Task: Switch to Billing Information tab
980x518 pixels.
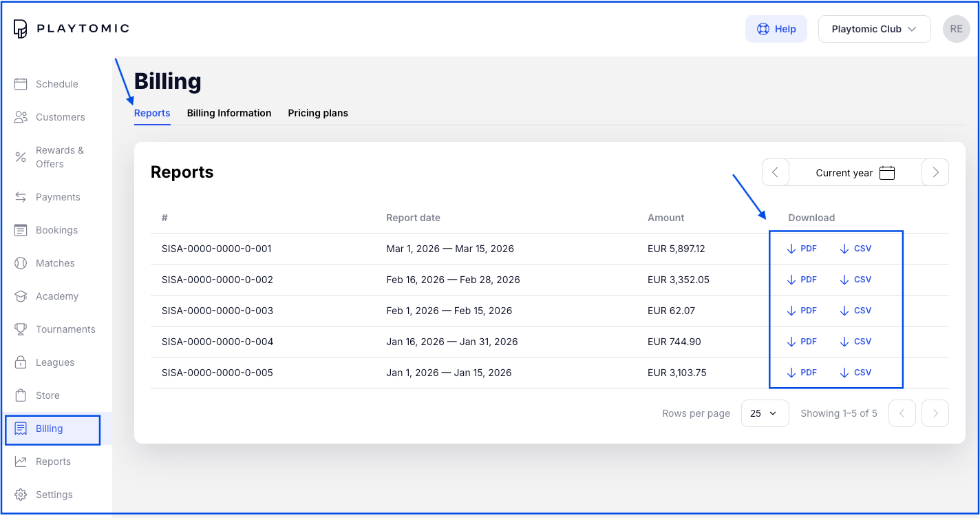Action: (229, 113)
